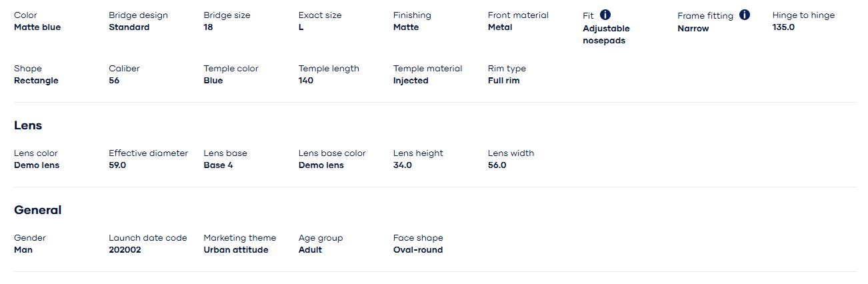Click the Matte blue color value
This screenshot has width=868, height=284.
(37, 27)
